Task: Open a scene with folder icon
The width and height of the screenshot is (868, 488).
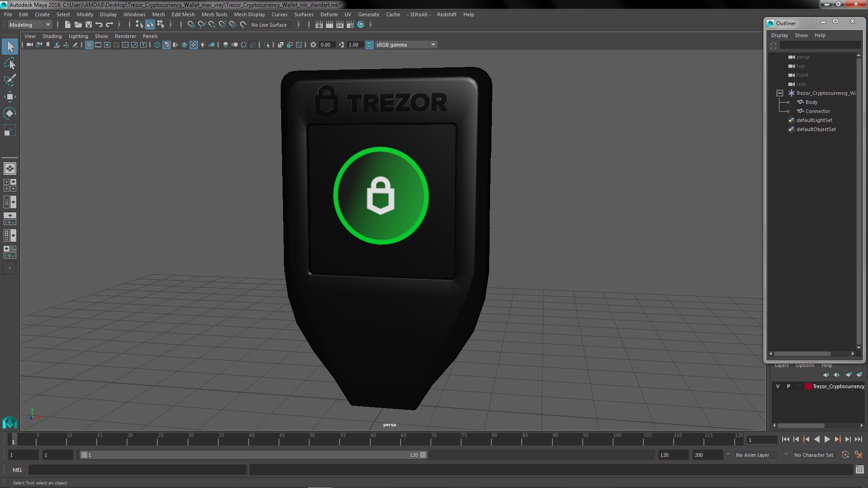Action: click(78, 25)
